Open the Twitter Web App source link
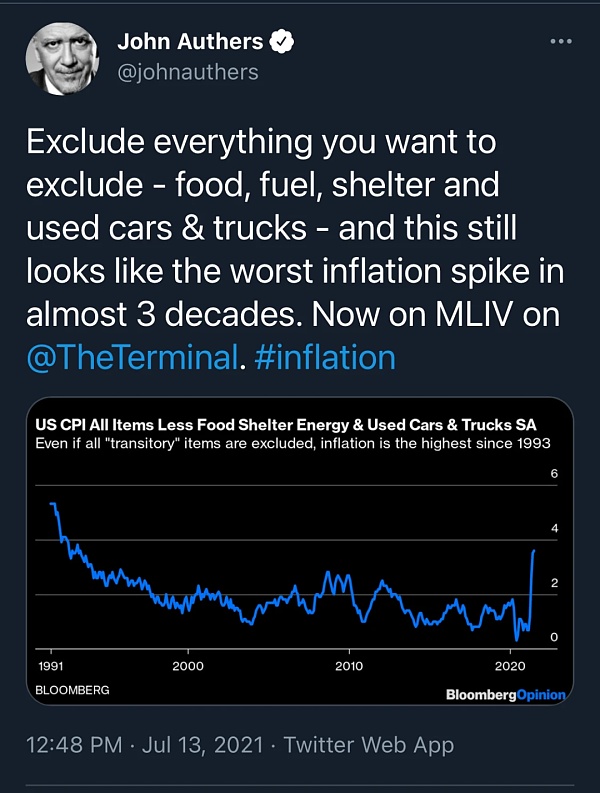Image resolution: width=600 pixels, height=793 pixels. point(369,745)
